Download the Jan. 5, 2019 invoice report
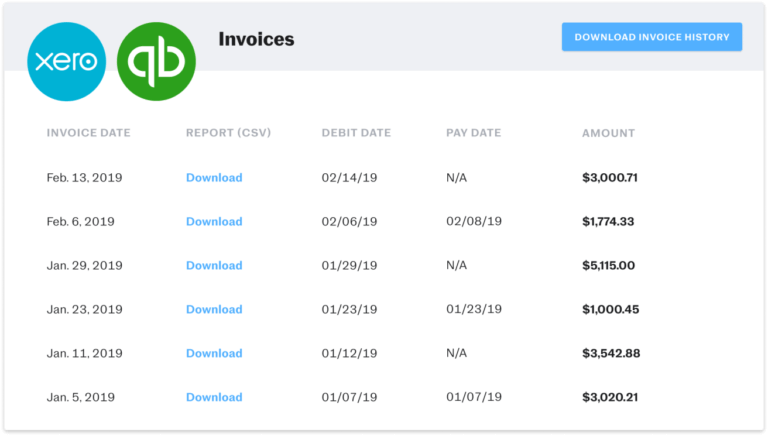Viewport: 768px width, 436px height. click(214, 398)
